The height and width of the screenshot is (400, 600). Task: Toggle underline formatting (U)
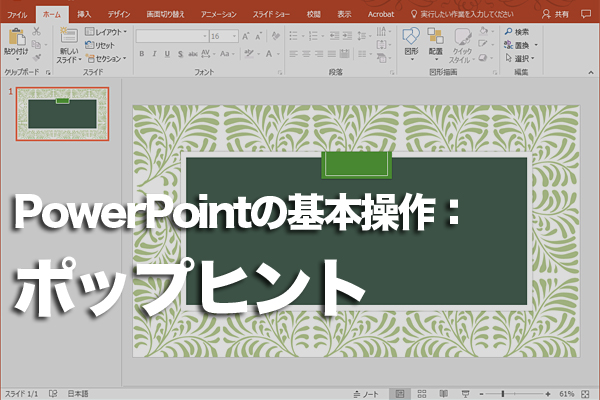point(167,52)
